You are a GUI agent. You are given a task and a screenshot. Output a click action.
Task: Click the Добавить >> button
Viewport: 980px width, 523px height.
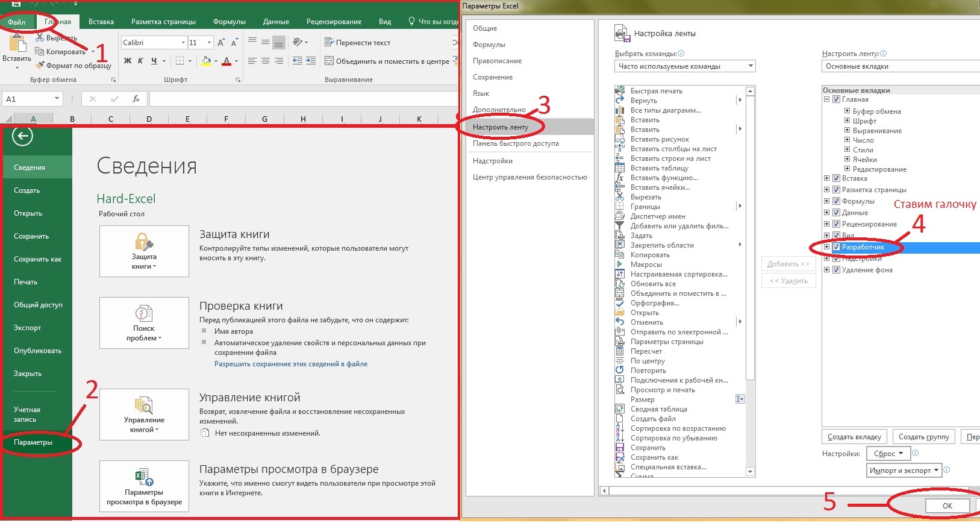click(788, 264)
